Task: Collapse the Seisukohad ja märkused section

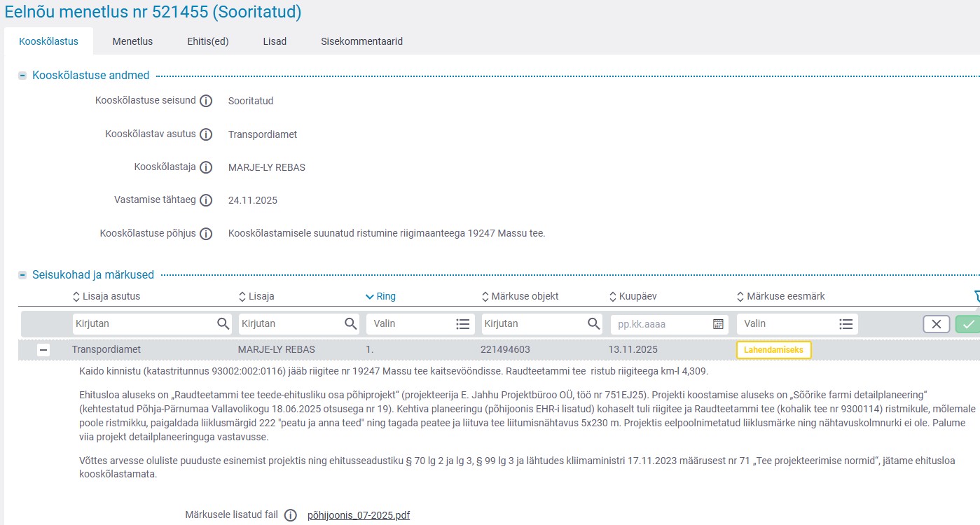Action: [23, 275]
